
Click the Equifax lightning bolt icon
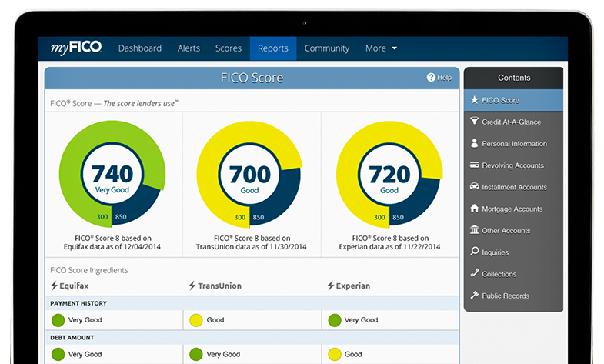pyautogui.click(x=55, y=286)
